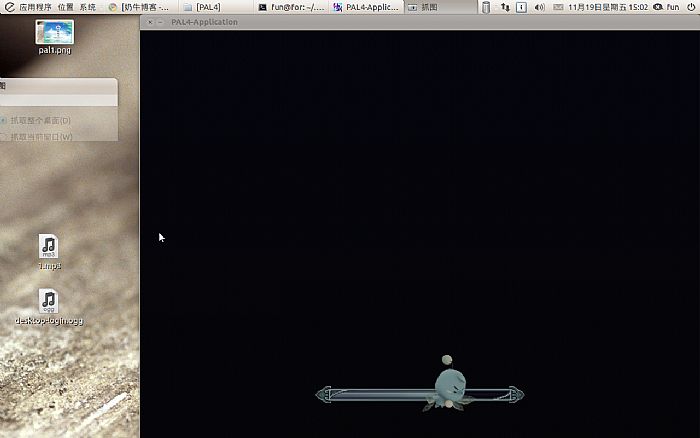The height and width of the screenshot is (438, 700).
Task: Click the network connection tray icon
Action: [x=504, y=6]
